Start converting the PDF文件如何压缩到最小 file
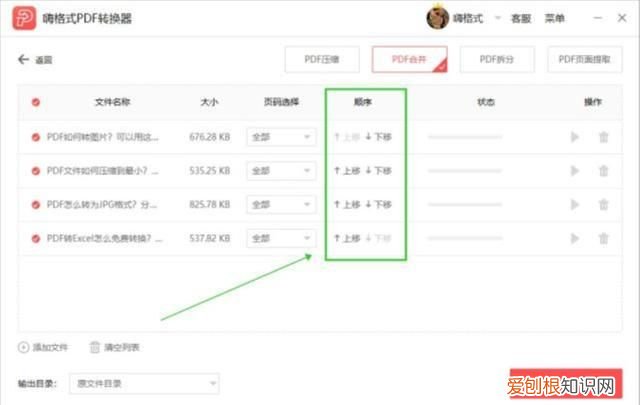Viewport: 640px width, 405px height. (575, 171)
